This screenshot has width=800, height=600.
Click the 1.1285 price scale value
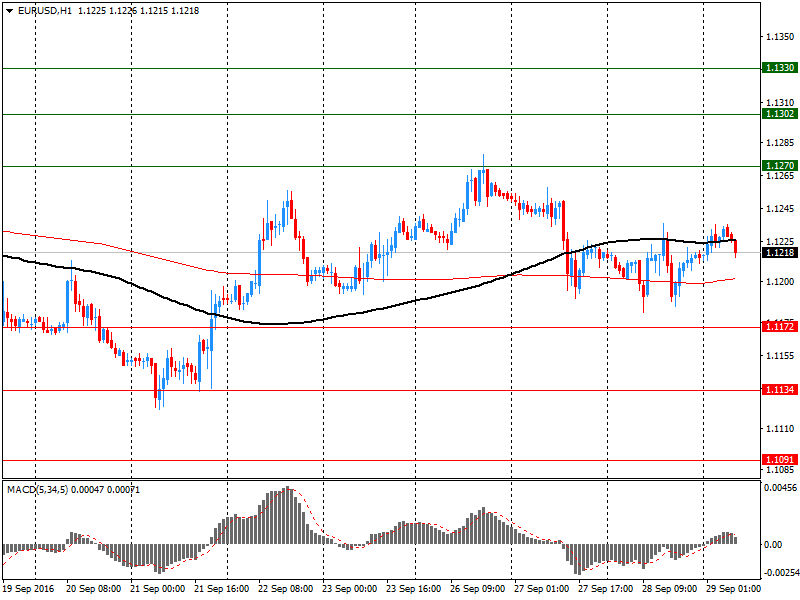pos(780,142)
